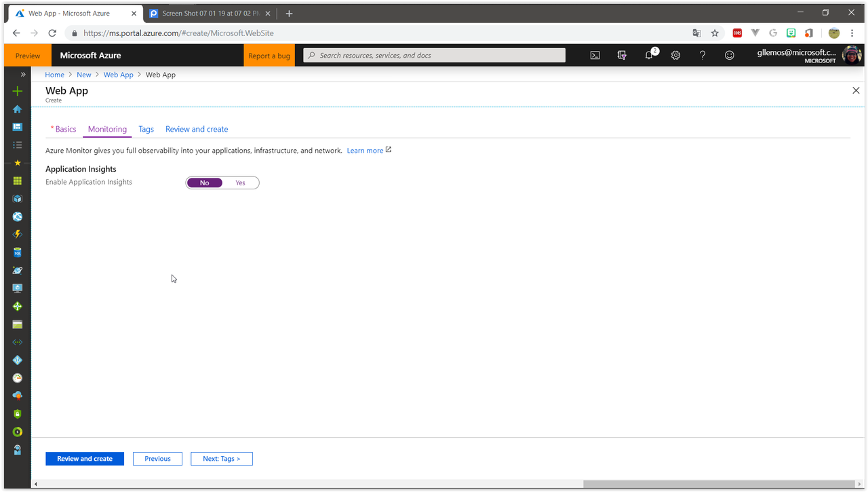The width and height of the screenshot is (868, 492).
Task: Click the Office extension icon in Chrome toolbar
Action: [x=809, y=33]
